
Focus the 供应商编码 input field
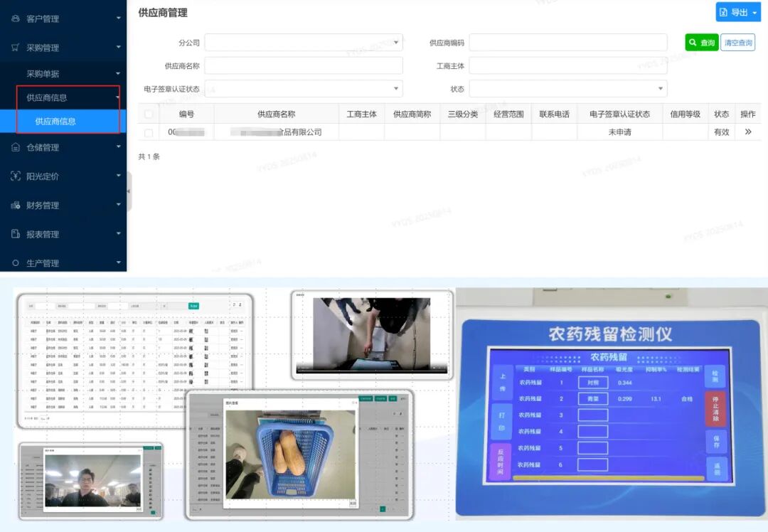568,43
